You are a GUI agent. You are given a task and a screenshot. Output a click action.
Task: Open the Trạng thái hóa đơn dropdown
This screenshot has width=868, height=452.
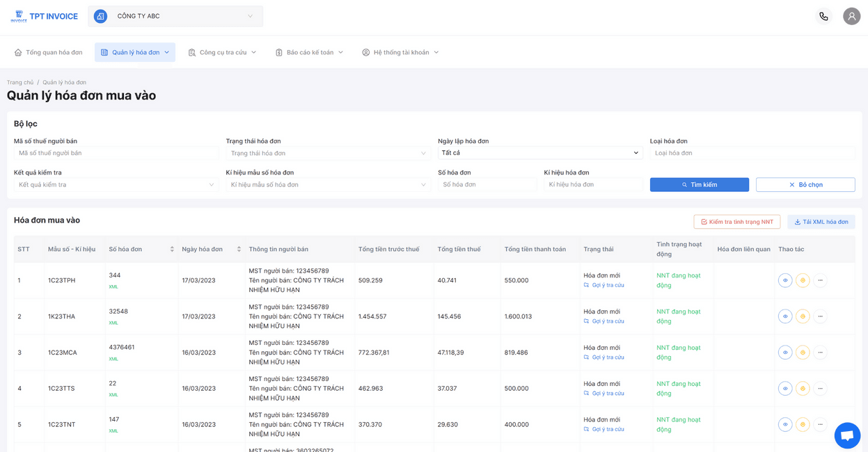click(x=327, y=153)
